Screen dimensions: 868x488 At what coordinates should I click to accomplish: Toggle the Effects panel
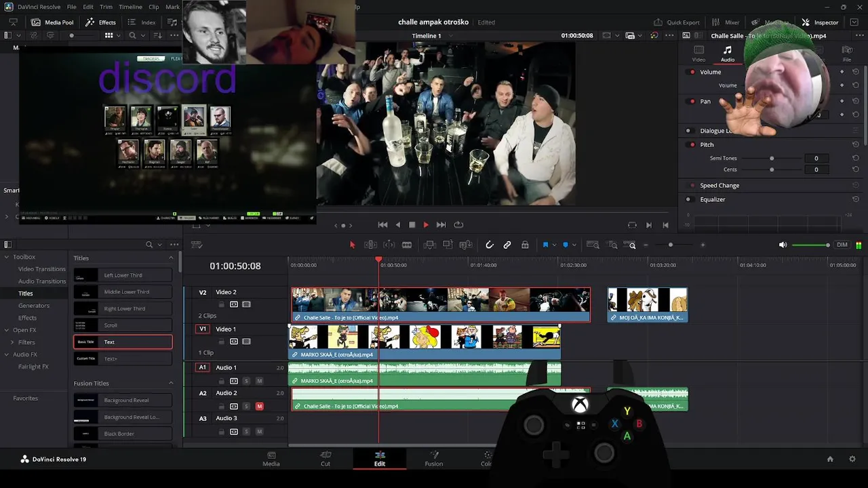(100, 22)
